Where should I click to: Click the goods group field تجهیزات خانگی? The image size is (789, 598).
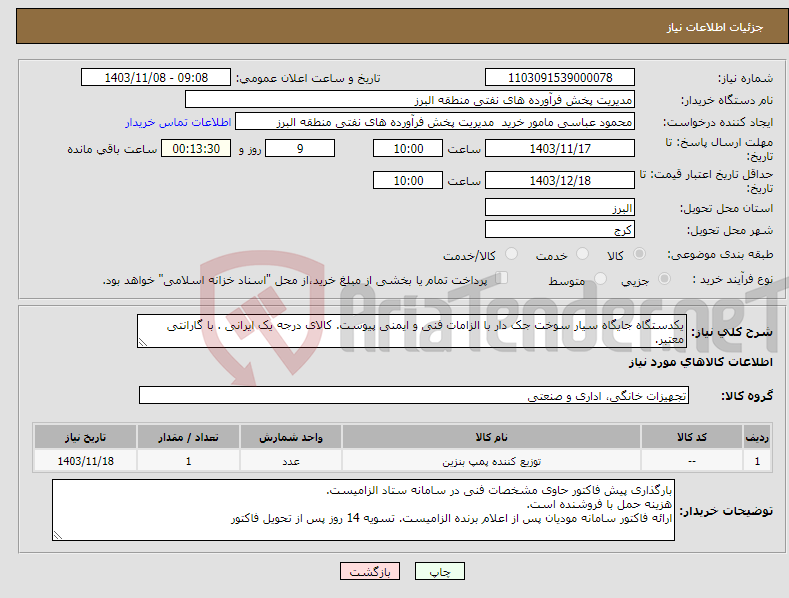tap(414, 396)
